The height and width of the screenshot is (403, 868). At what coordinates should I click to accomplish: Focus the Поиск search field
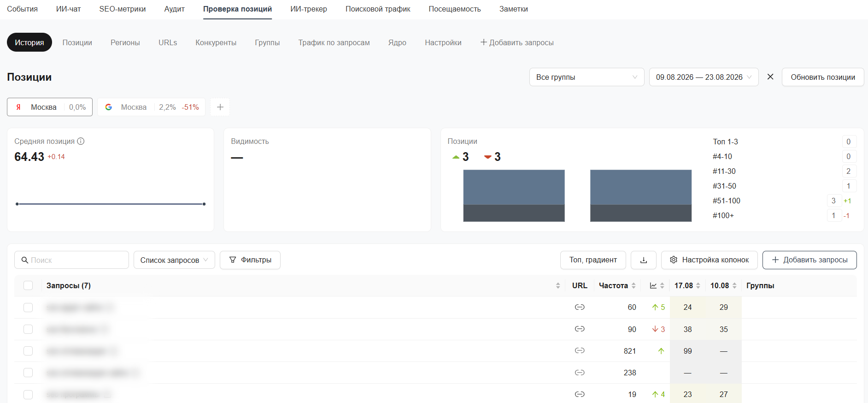point(71,260)
